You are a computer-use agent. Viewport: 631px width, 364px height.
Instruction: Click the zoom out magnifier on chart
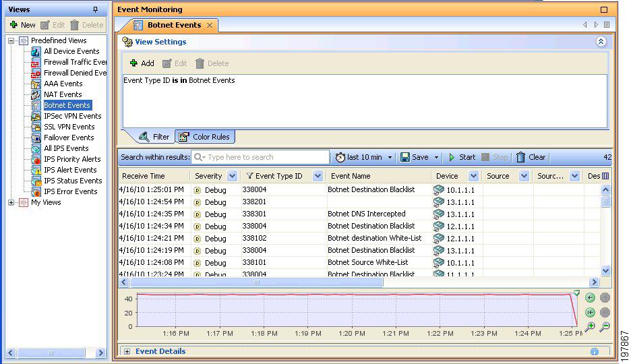(605, 327)
